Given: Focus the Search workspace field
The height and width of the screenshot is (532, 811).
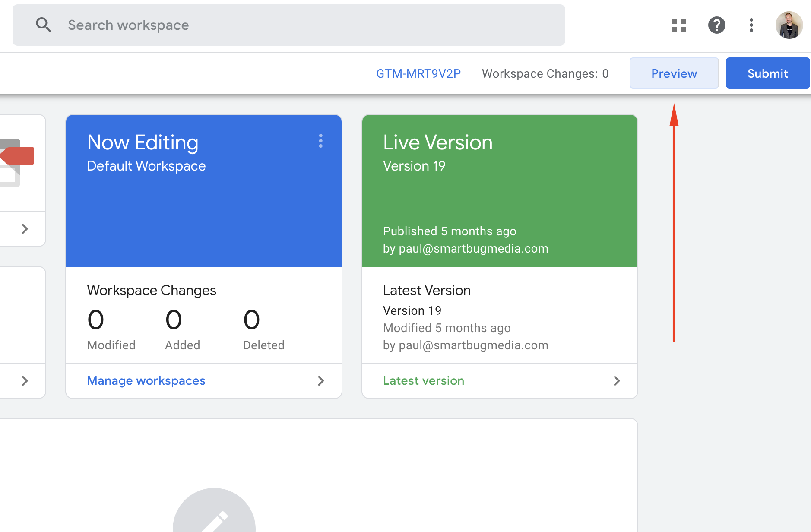Looking at the screenshot, I should click(302, 25).
